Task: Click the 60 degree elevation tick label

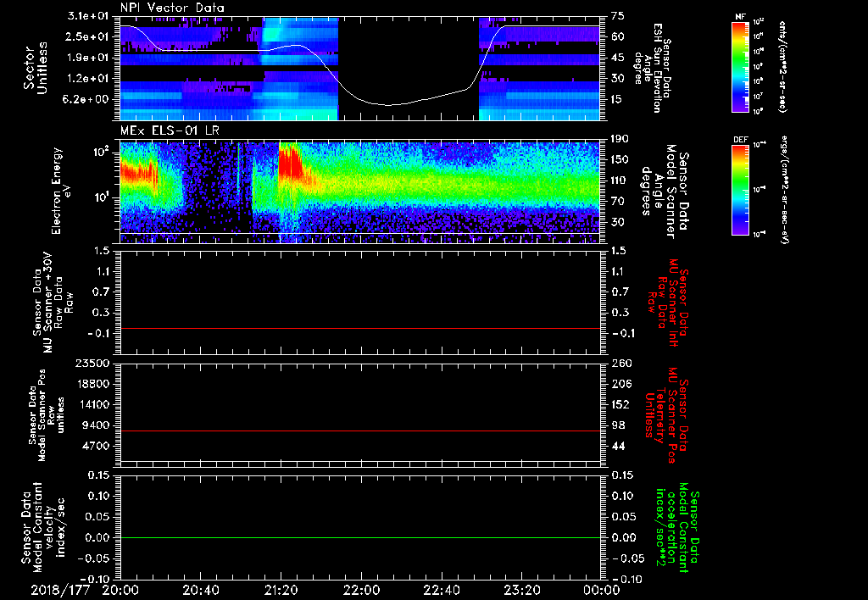Action: coord(618,37)
